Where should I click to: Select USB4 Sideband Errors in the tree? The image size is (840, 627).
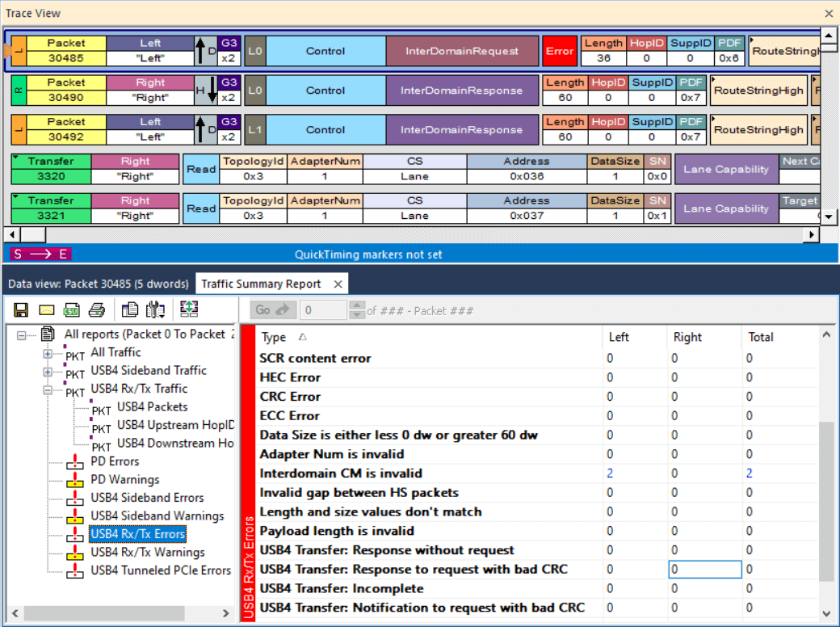click(x=147, y=498)
